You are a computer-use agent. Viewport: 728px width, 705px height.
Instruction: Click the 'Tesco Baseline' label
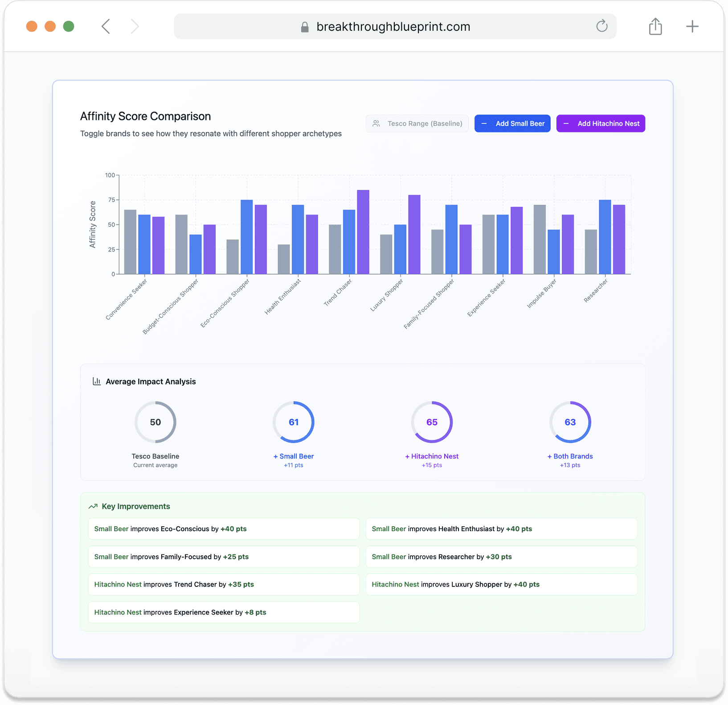155,456
